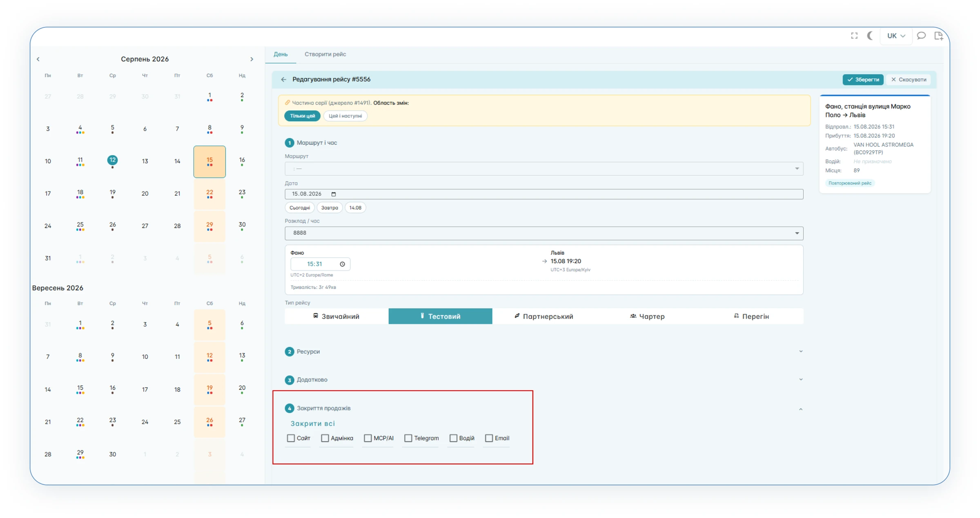Open UK language dropdown
This screenshot has height=518, width=980.
pos(896,36)
